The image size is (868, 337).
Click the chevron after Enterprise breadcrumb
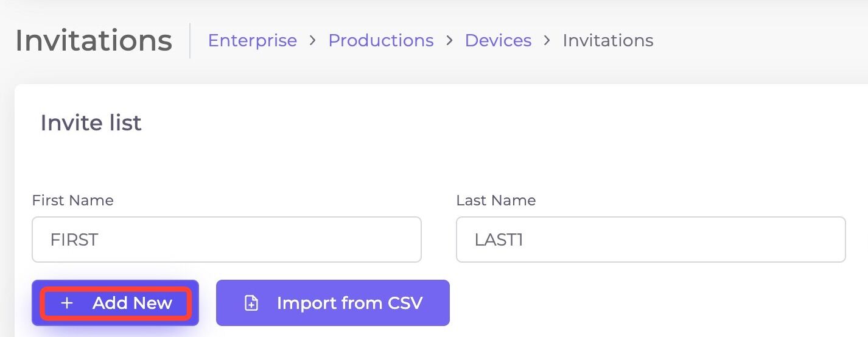coord(312,40)
